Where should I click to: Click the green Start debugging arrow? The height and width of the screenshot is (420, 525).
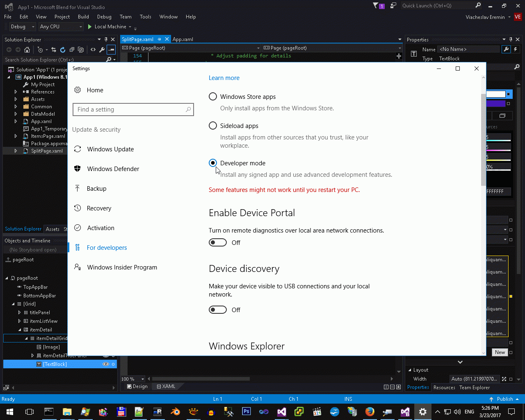click(x=90, y=27)
